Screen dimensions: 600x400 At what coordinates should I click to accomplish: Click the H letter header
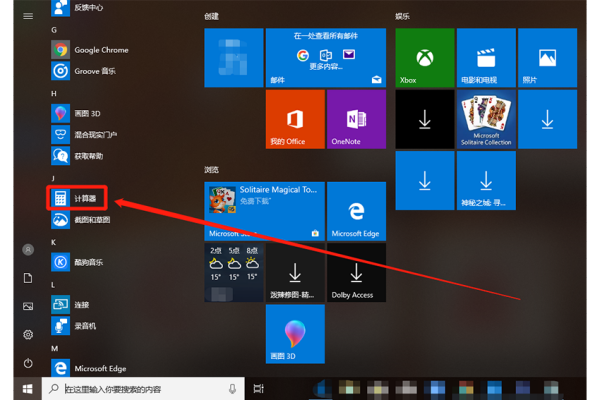coord(54,93)
